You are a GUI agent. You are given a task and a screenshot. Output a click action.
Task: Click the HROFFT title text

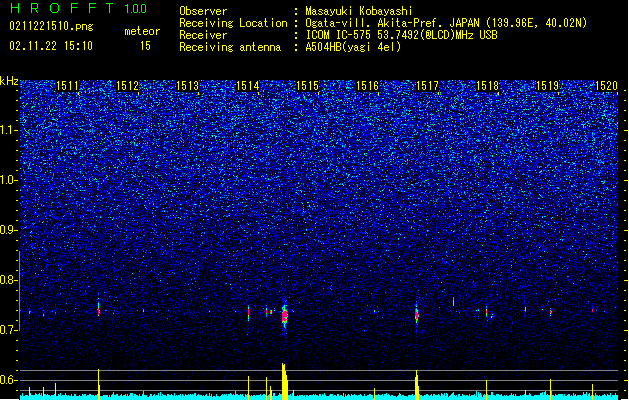pyautogui.click(x=62, y=8)
